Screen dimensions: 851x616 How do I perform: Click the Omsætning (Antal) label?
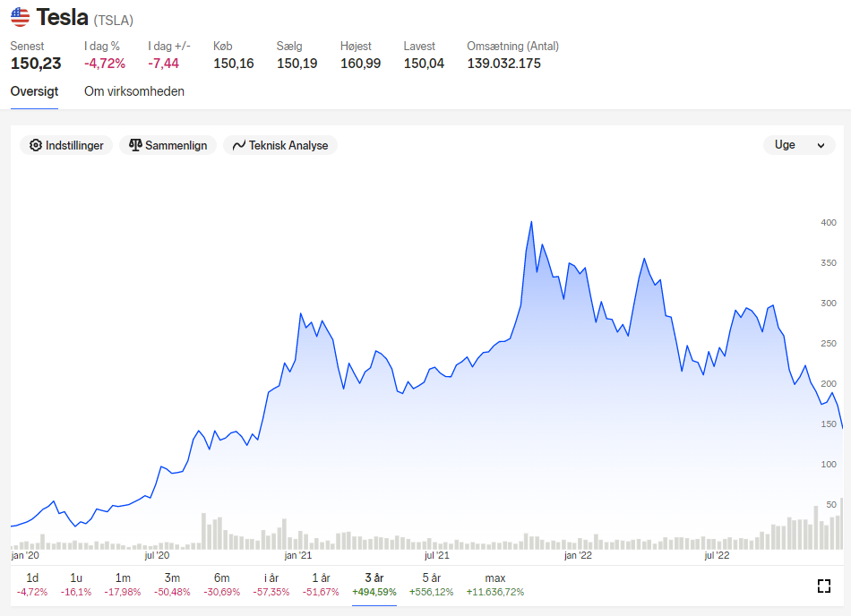(x=513, y=46)
